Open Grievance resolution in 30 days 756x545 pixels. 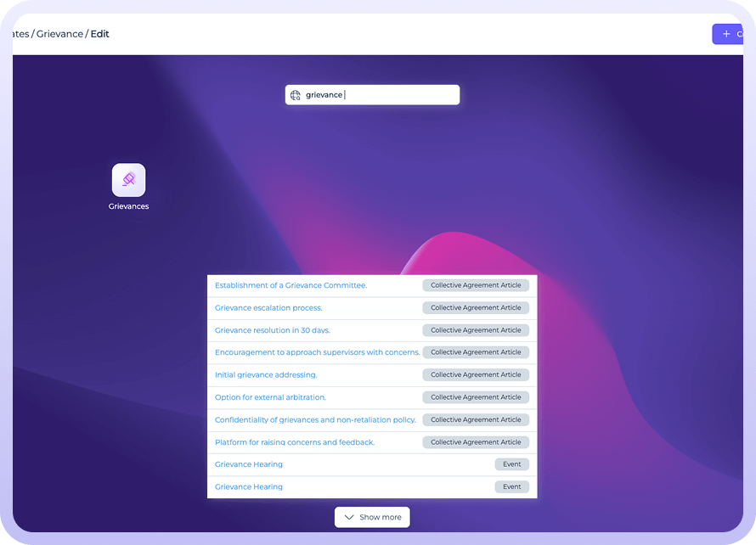point(272,330)
